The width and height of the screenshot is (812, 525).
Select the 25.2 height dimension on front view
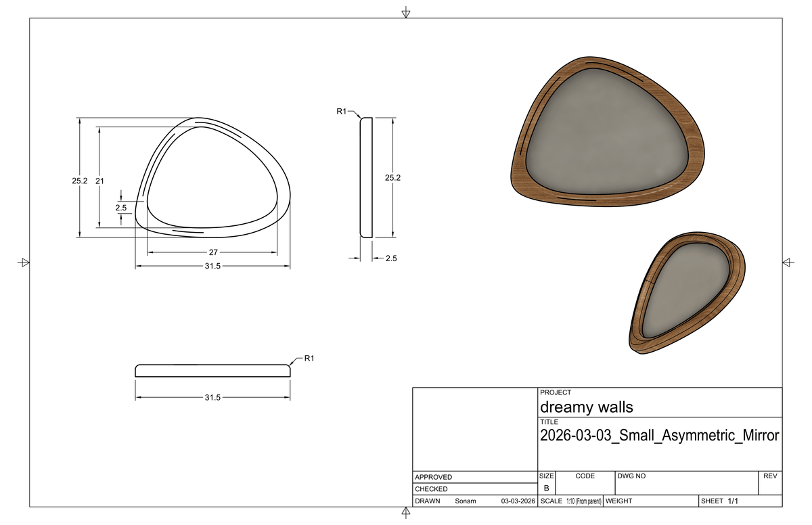pyautogui.click(x=80, y=181)
